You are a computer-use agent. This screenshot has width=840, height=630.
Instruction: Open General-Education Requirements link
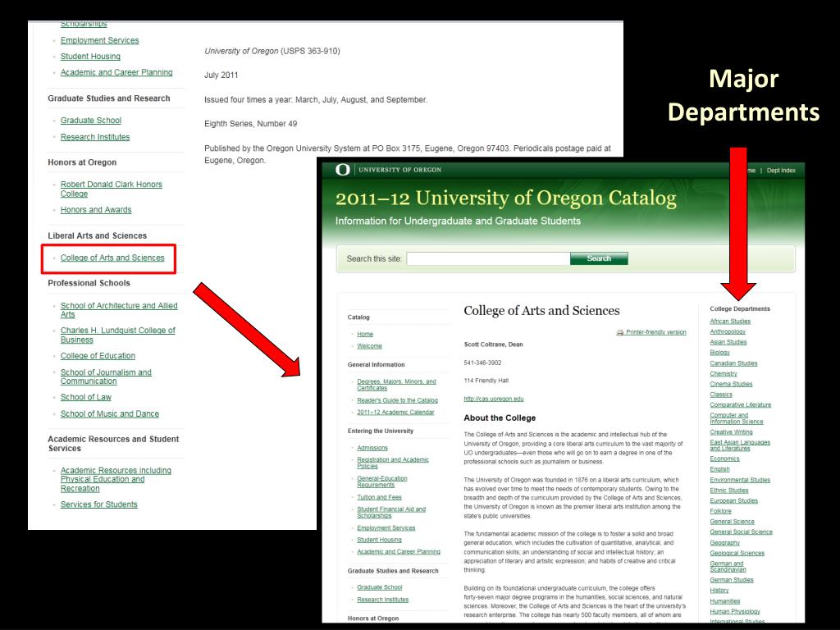(x=382, y=482)
